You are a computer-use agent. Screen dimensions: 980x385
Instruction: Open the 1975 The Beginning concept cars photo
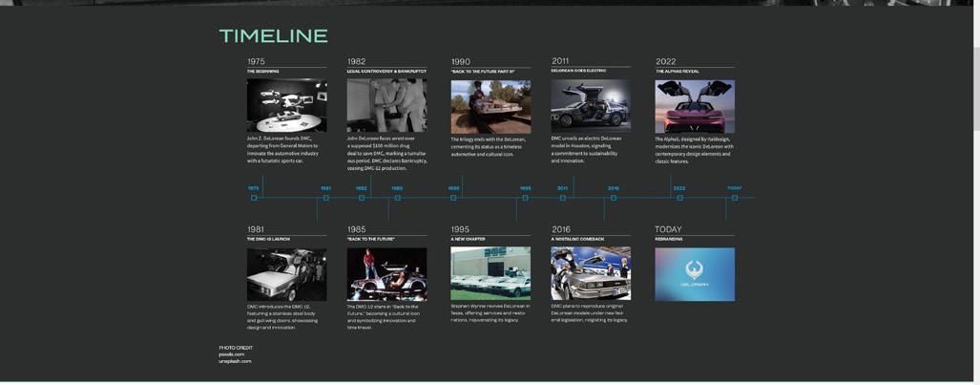coord(286,106)
